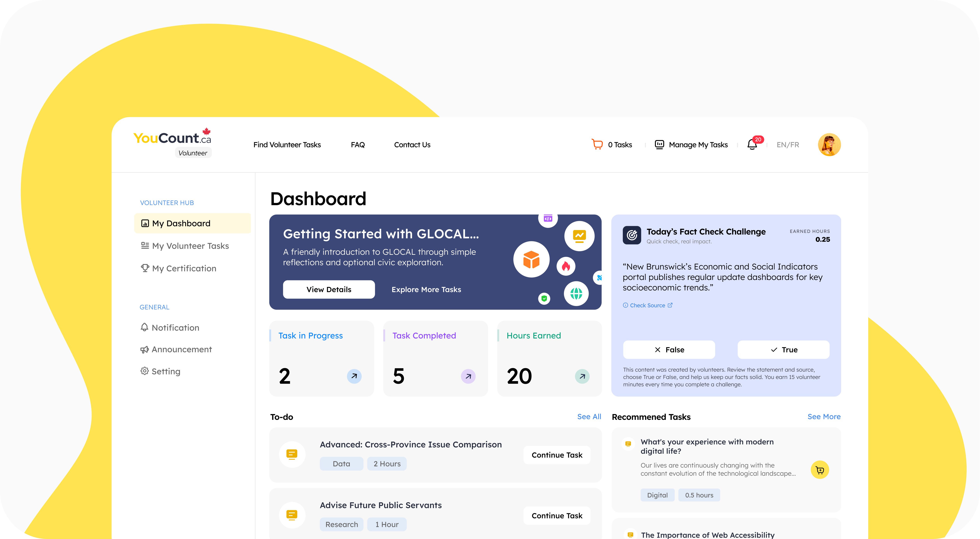Select True for the fact check statement

783,350
